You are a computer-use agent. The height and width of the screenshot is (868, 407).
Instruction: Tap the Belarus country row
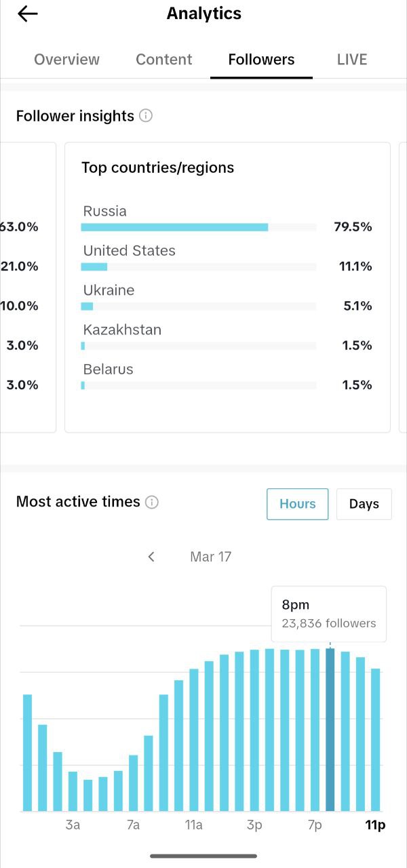[227, 376]
